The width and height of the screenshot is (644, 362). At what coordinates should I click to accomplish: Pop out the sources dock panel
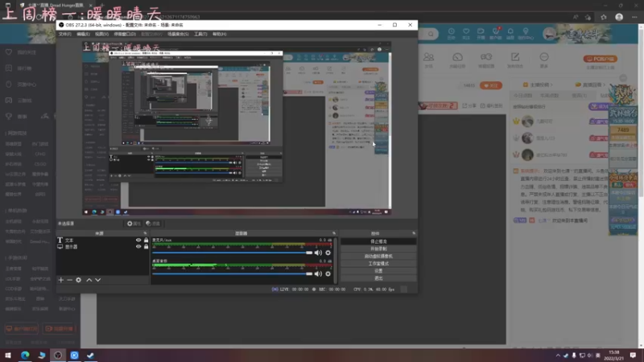145,233
